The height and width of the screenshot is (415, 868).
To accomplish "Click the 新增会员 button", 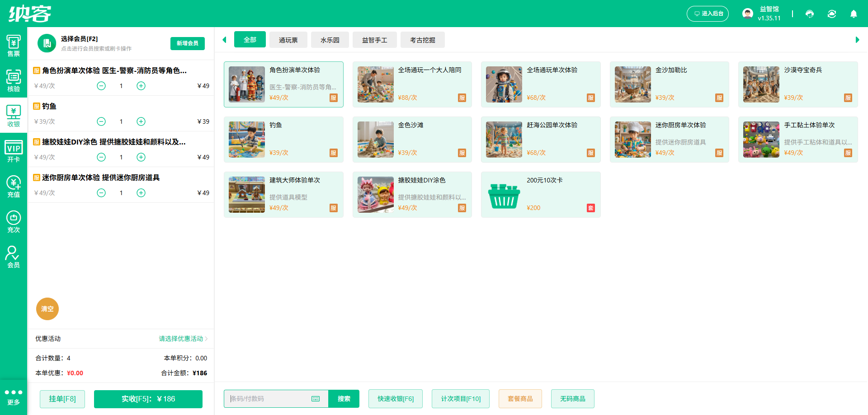I will pos(188,43).
